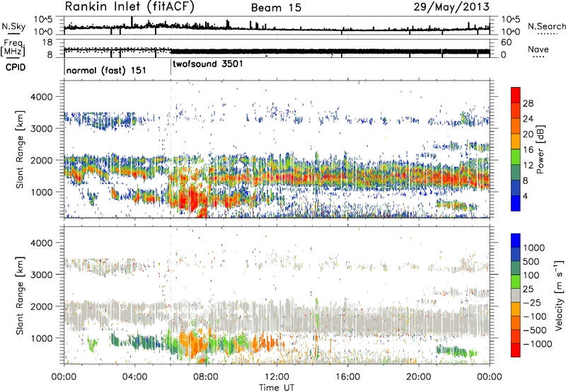This screenshot has height=392, width=566.
Task: Click the '18' tick on the frequency axis
Action: point(47,42)
